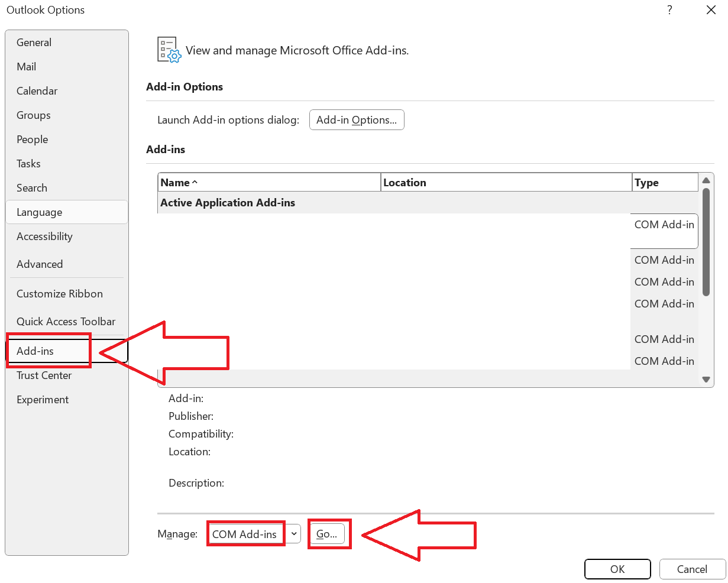Open Help with the question mark icon
The height and width of the screenshot is (583, 728).
pos(669,10)
